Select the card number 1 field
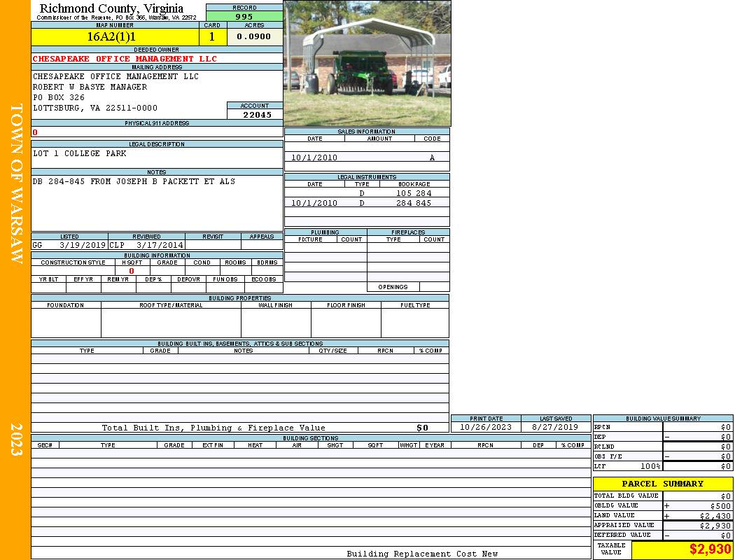The image size is (735, 560). pos(212,36)
